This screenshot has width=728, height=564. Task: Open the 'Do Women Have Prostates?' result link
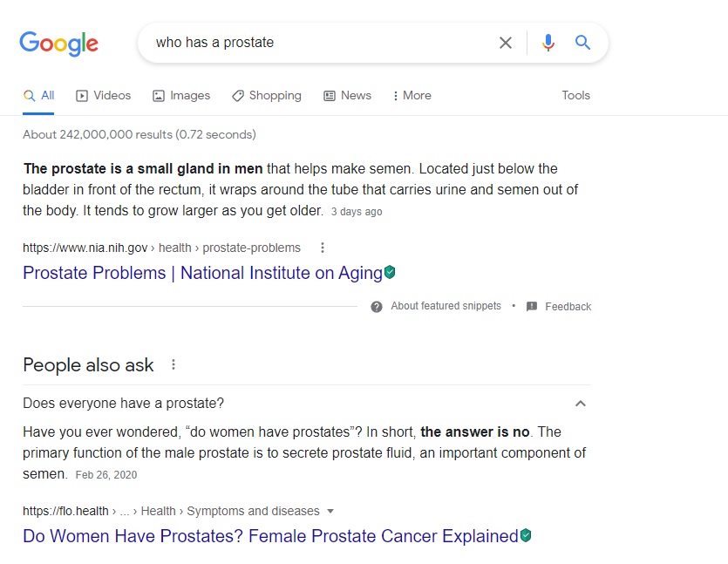tap(270, 536)
